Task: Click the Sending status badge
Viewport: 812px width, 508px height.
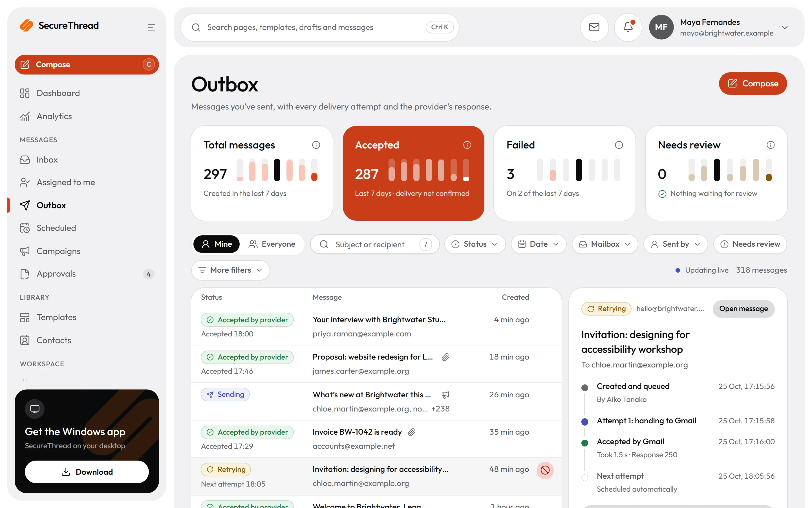Action: [225, 395]
